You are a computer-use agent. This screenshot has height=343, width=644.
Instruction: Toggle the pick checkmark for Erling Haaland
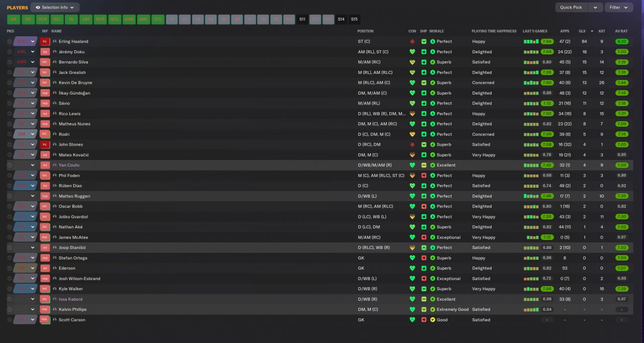click(10, 41)
